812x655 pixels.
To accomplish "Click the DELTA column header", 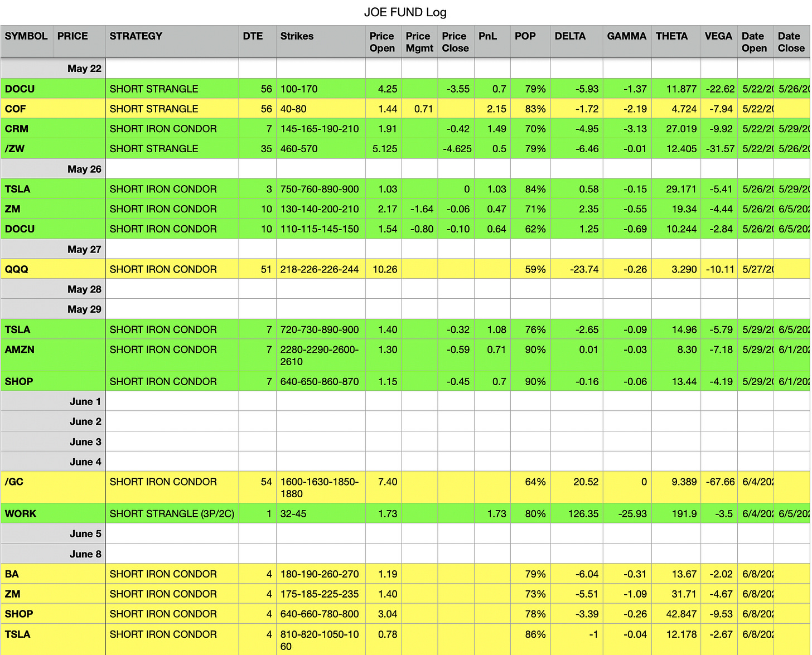I will [577, 41].
